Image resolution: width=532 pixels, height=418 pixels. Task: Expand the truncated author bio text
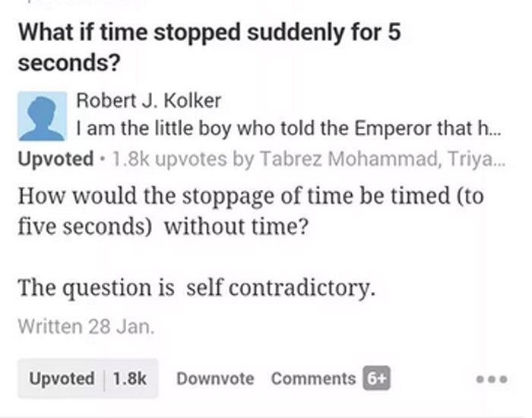(x=288, y=128)
